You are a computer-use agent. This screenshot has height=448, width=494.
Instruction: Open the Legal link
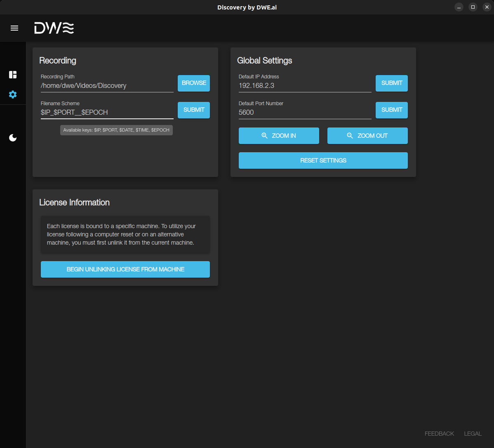pyautogui.click(x=473, y=434)
